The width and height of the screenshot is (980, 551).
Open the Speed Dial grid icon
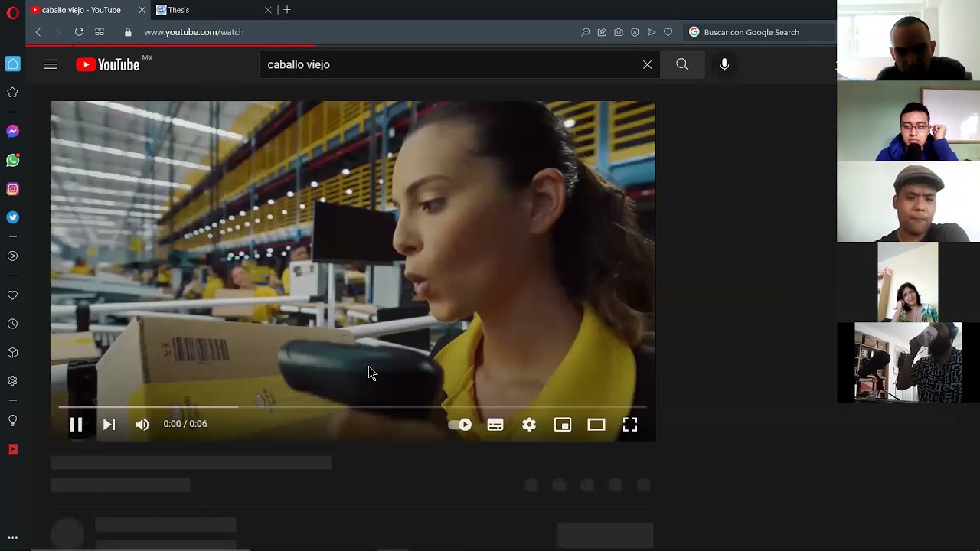[100, 32]
